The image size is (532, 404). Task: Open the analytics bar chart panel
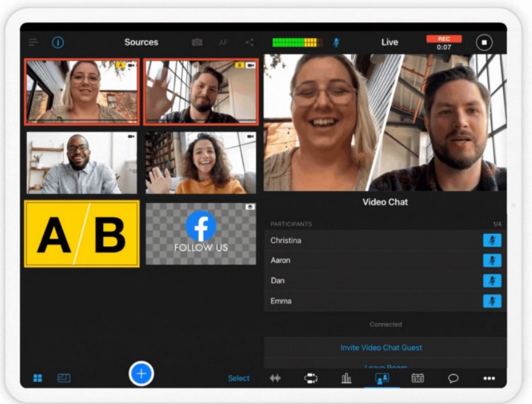[346, 379]
